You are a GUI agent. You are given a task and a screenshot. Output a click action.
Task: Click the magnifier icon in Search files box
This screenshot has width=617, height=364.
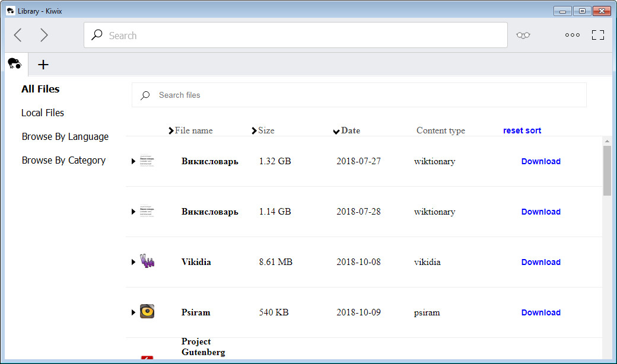(145, 95)
